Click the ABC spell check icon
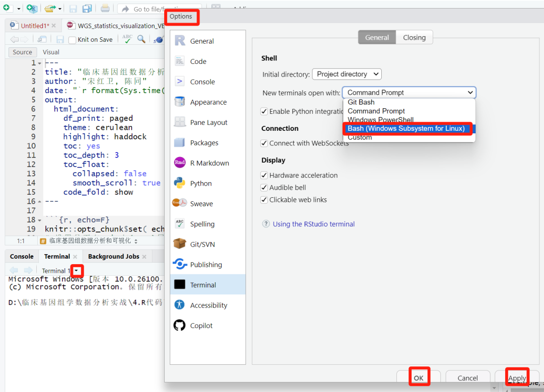This screenshot has width=544, height=392. pyautogui.click(x=127, y=39)
